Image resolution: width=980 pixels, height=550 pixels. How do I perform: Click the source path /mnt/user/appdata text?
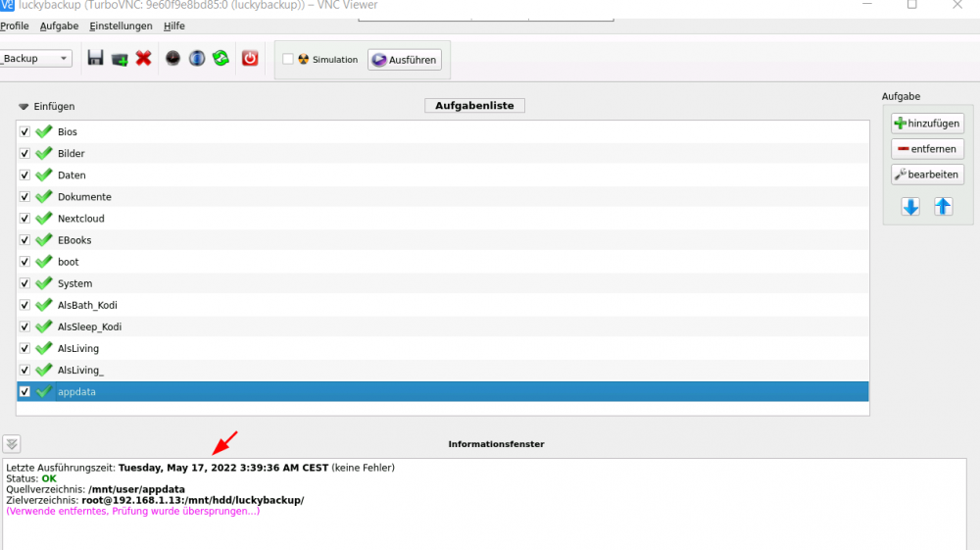pos(136,489)
